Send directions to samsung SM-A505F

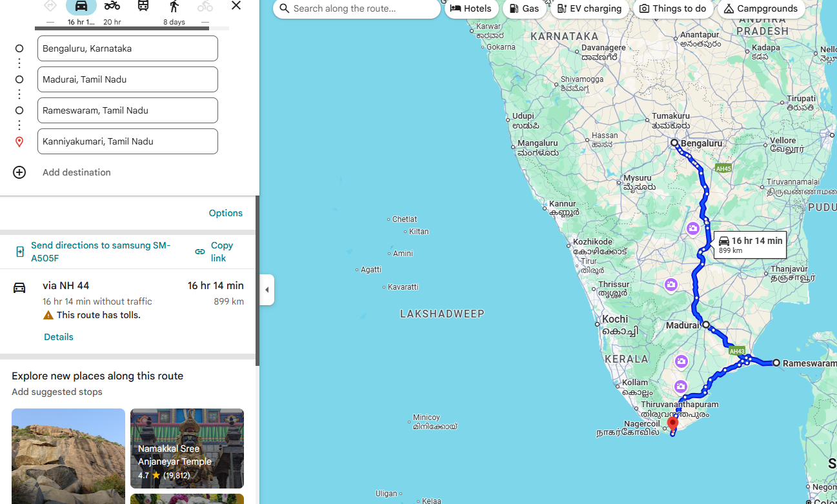tap(101, 252)
